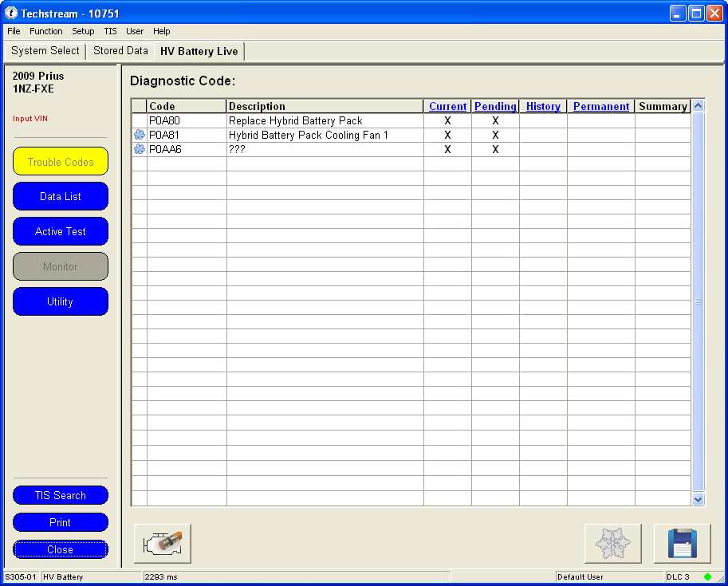
Task: Click the floppy disk save icon
Action: point(682,544)
